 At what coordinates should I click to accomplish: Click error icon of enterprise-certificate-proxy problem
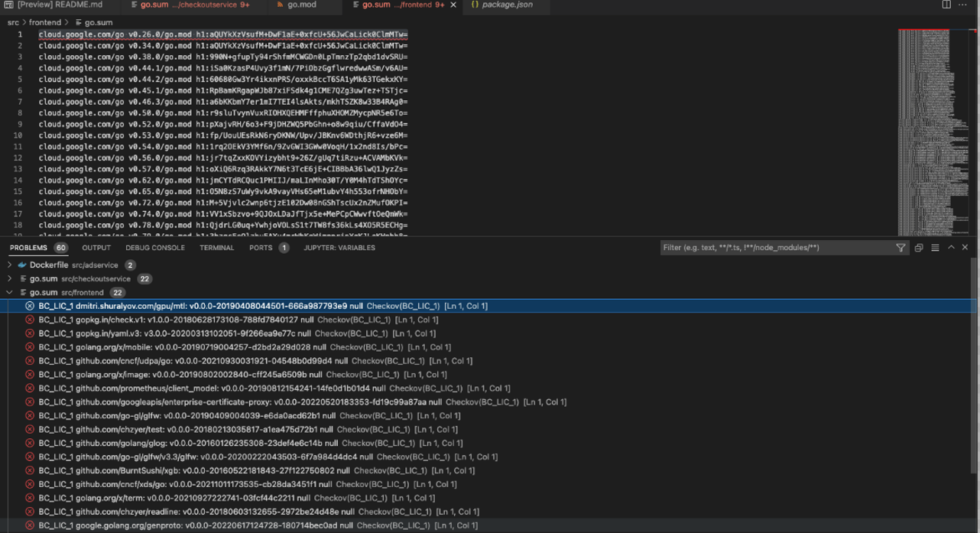(x=30, y=402)
